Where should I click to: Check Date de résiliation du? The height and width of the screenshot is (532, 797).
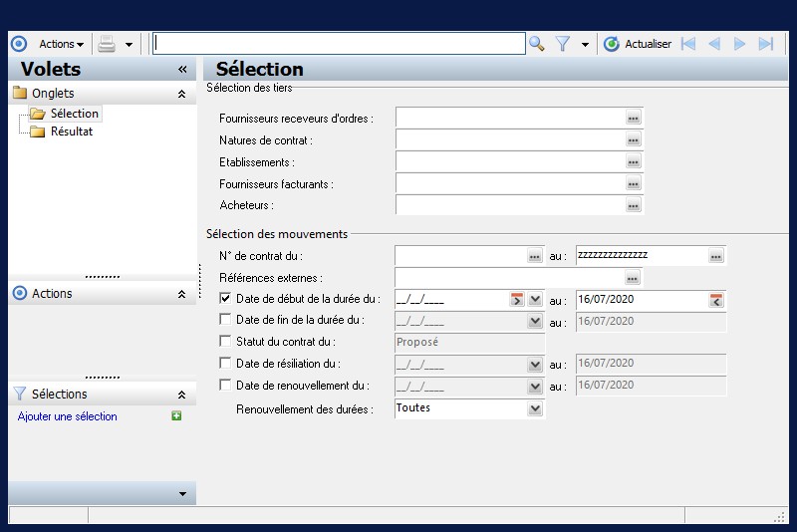coord(225,363)
